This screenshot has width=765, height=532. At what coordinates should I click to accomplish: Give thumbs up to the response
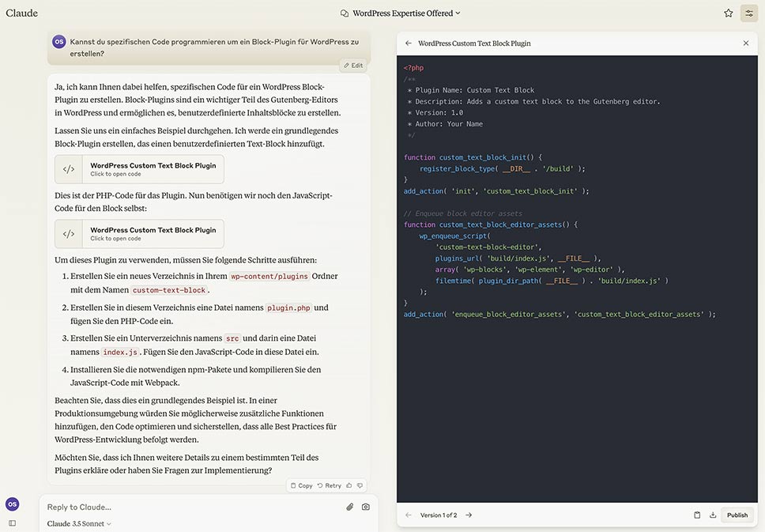point(349,485)
